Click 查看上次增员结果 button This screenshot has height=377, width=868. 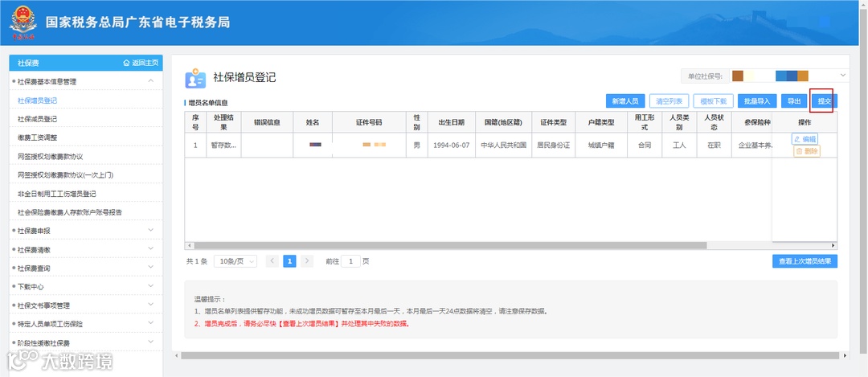coord(805,261)
